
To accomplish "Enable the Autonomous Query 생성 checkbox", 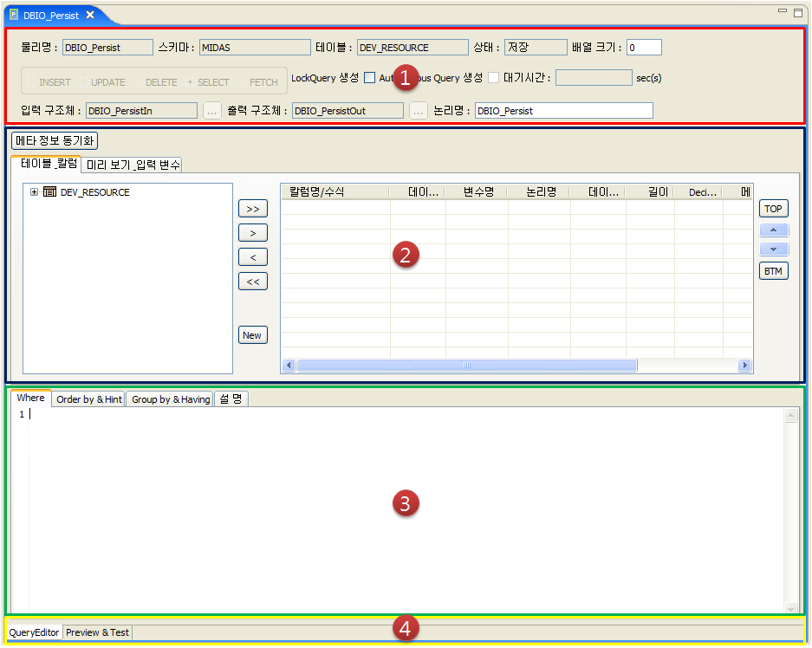I will pos(491,77).
